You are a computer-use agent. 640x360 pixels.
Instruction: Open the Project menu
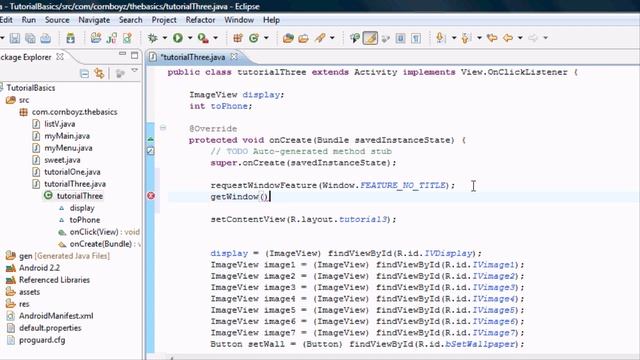point(164,20)
